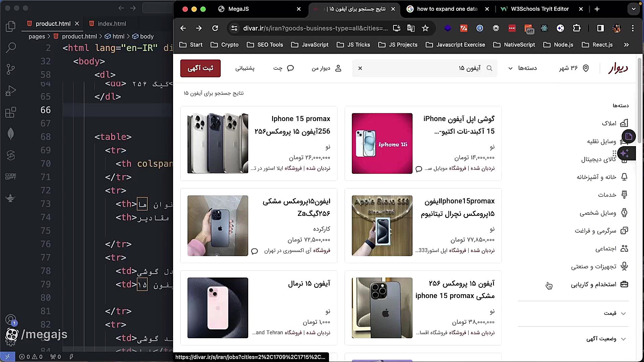644x362 pixels.
Task: Go back in the Chrome browser
Action: click(183, 28)
